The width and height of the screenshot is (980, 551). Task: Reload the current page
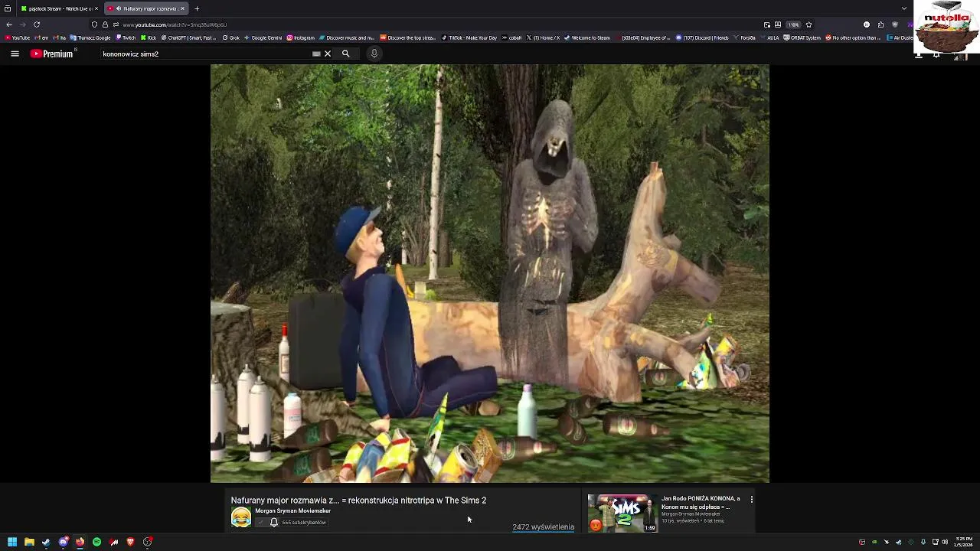(x=36, y=24)
